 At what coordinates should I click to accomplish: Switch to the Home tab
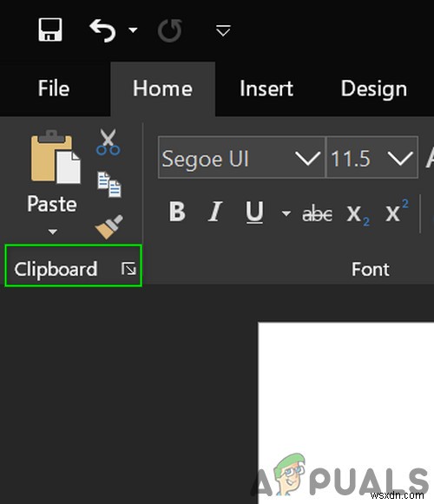tap(163, 88)
